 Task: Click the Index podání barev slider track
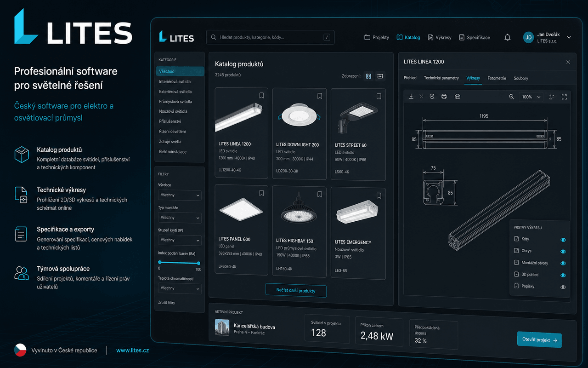[x=179, y=263]
